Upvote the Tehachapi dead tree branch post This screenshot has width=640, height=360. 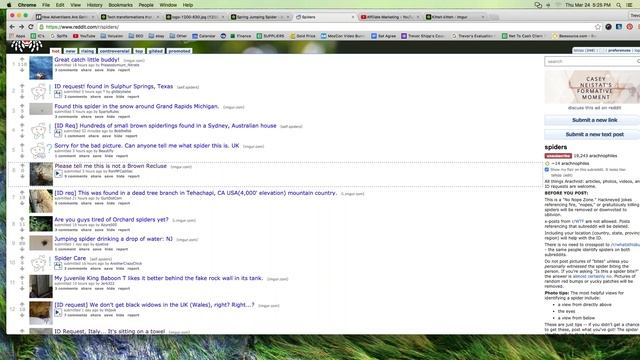click(22, 192)
